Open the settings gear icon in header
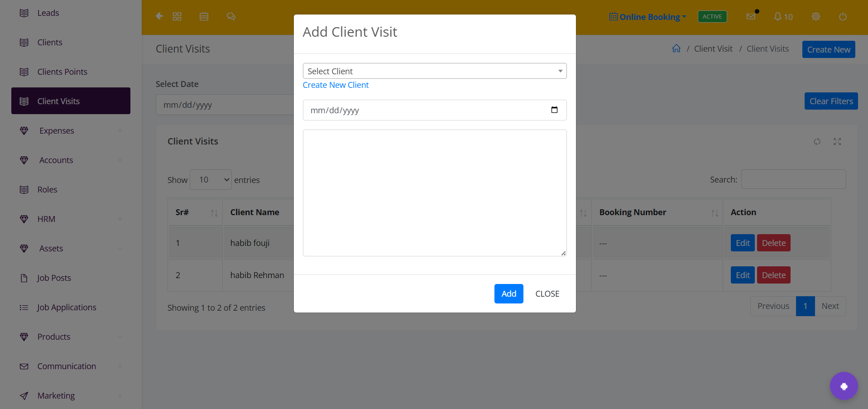Screen dimensions: 868x409 816,16
